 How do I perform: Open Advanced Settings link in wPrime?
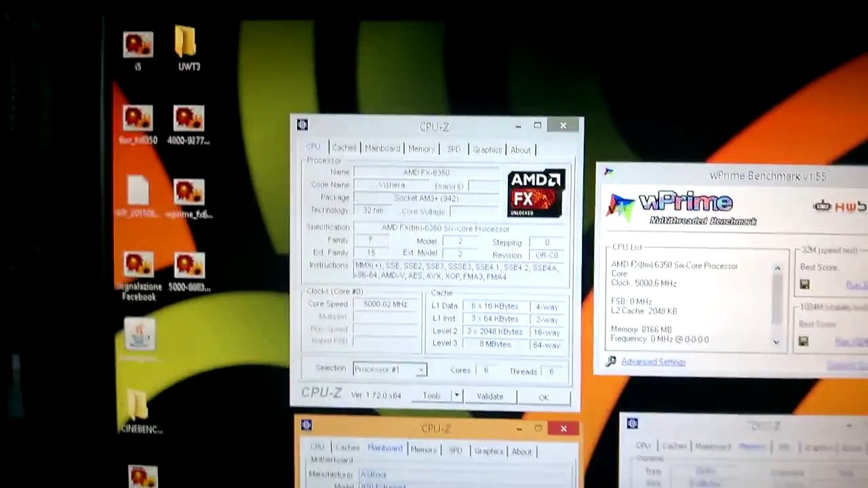point(653,362)
